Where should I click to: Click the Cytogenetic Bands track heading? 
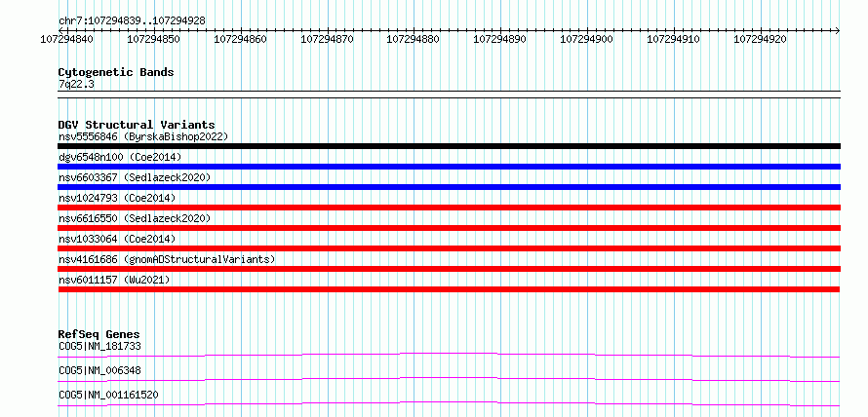[116, 72]
